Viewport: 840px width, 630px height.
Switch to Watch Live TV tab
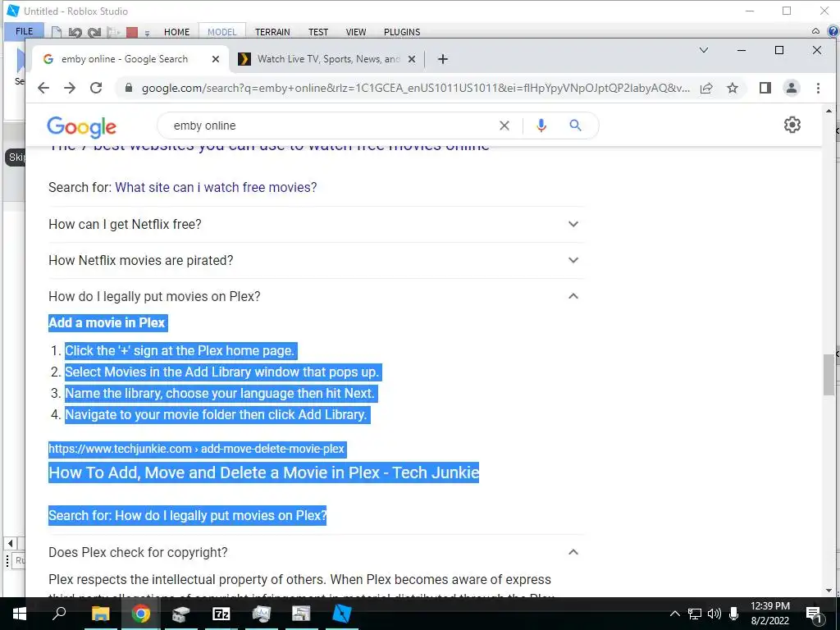coord(328,59)
